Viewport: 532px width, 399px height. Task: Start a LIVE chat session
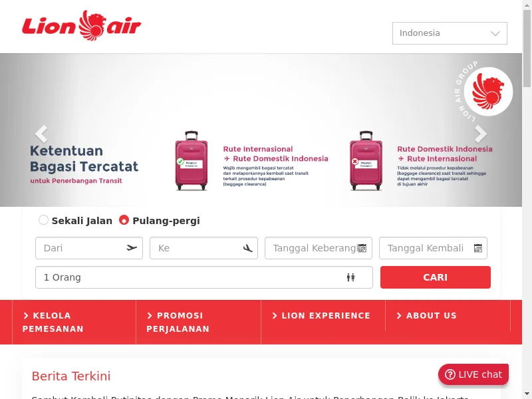[473, 374]
